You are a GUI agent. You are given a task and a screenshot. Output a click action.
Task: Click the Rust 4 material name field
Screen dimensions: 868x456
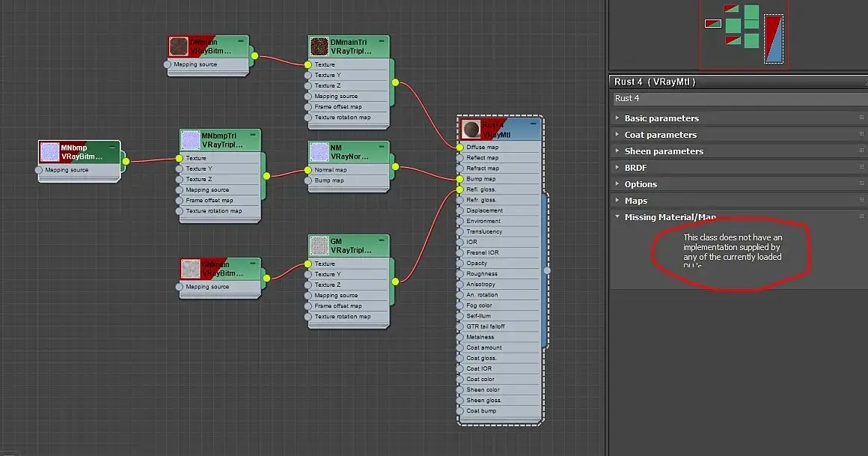739,99
